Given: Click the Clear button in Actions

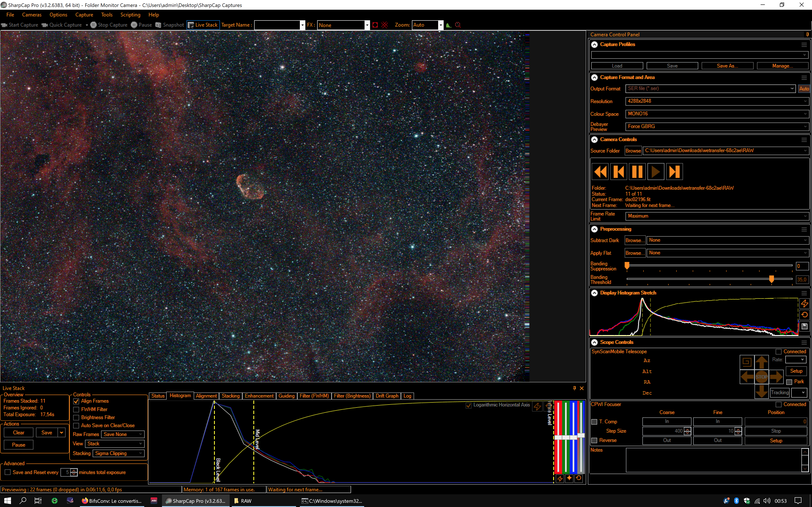Looking at the screenshot, I should point(18,433).
